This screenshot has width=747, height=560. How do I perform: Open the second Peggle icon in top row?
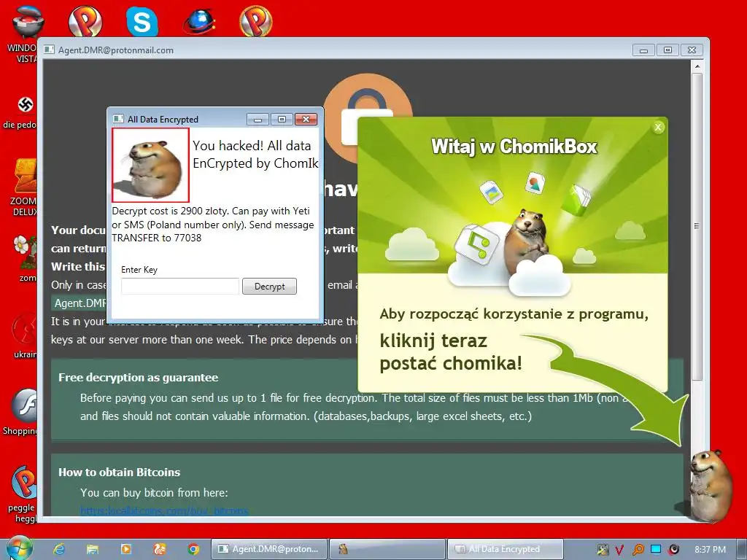coord(256,21)
